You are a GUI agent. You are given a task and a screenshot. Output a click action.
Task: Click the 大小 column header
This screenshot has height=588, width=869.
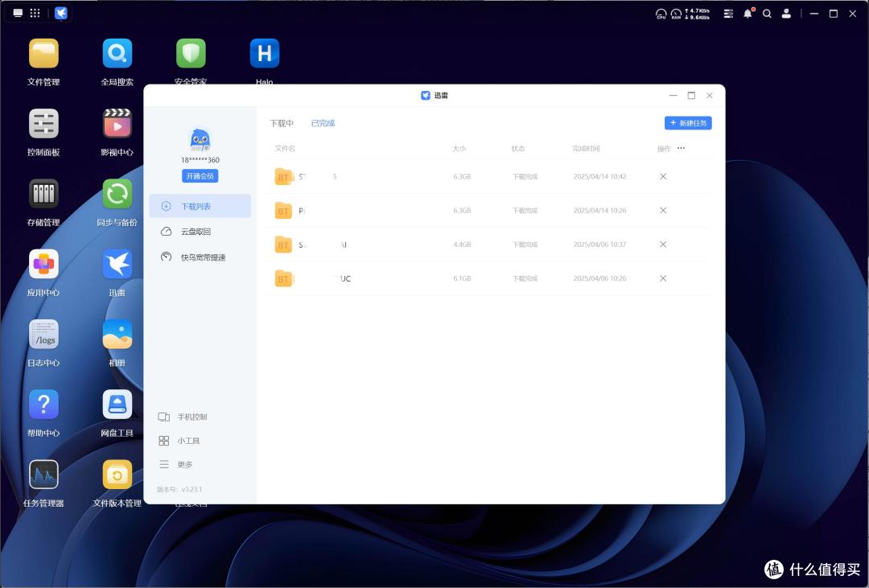tap(459, 149)
